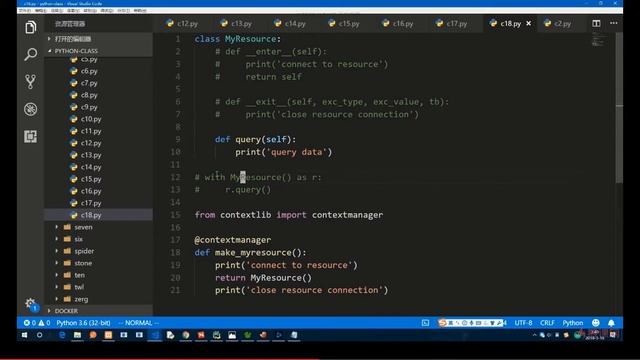
Task: Click the word contextmanager on line 15
Action: coord(347,215)
